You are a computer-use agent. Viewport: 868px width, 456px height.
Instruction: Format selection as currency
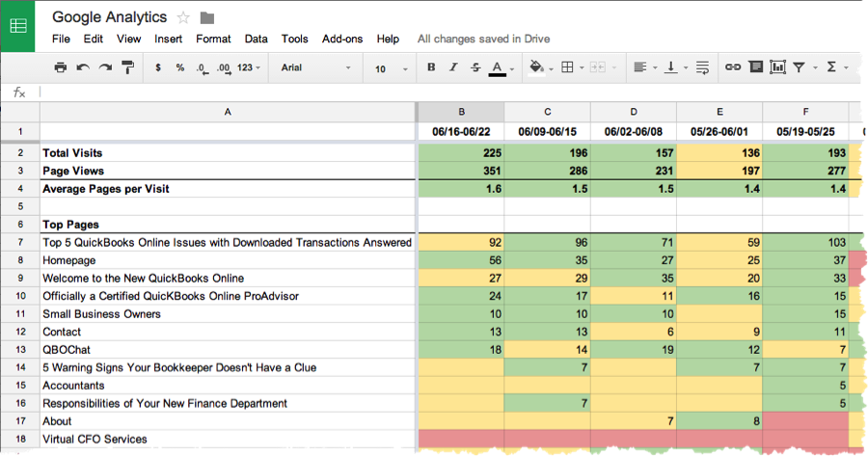pos(158,67)
